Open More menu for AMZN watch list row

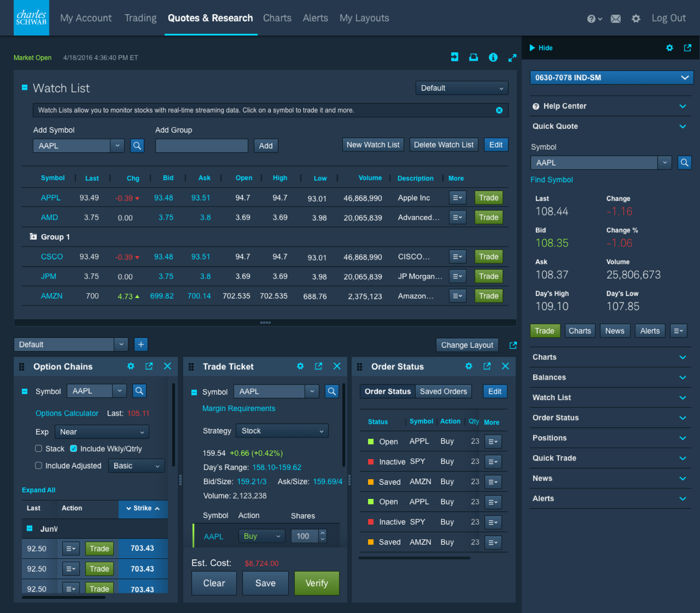[x=457, y=296]
